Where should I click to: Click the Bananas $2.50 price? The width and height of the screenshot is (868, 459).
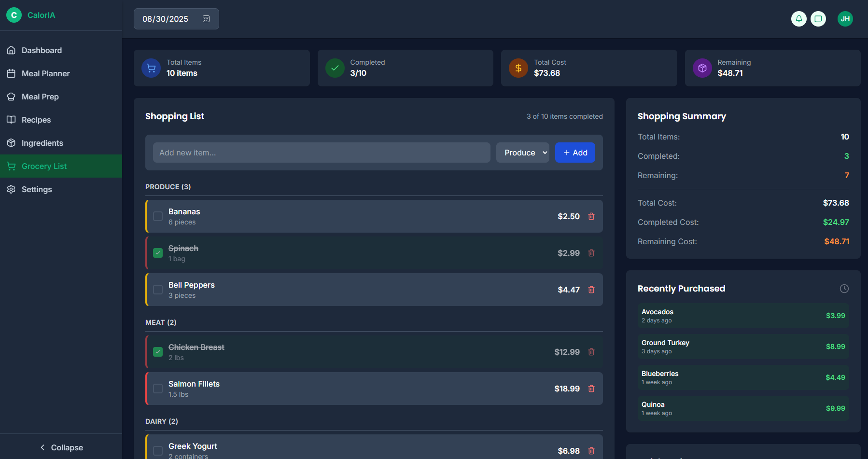pos(569,216)
